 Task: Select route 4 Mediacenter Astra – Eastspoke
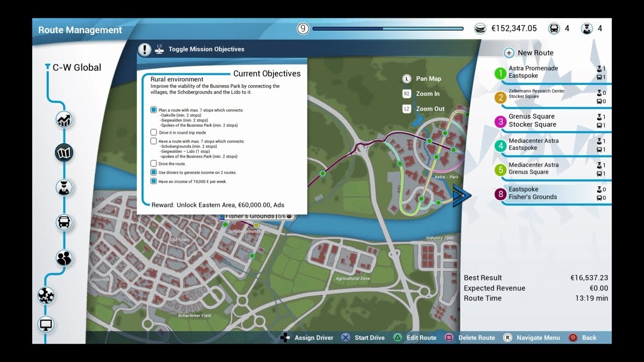click(552, 145)
